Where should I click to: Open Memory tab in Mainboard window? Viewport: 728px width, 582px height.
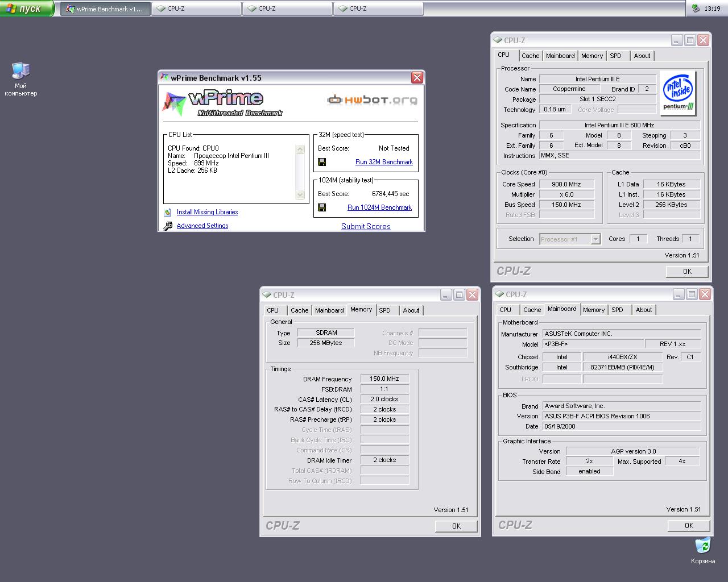tap(594, 310)
